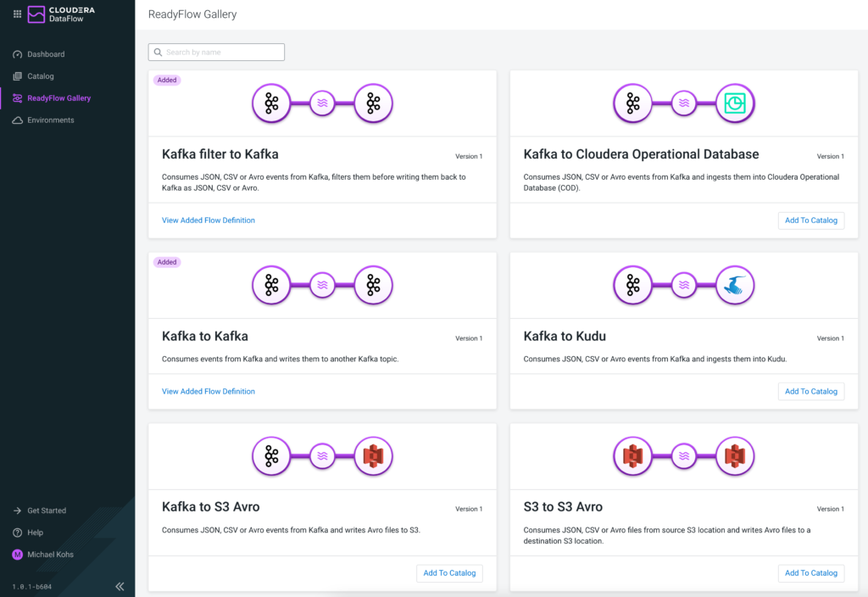The height and width of the screenshot is (597, 868).
Task: Go to the Catalog section
Action: (40, 76)
